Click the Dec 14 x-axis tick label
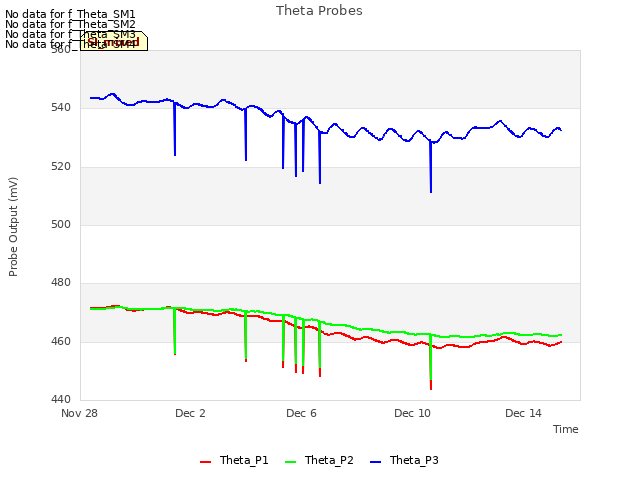The width and height of the screenshot is (640, 480). [x=523, y=413]
